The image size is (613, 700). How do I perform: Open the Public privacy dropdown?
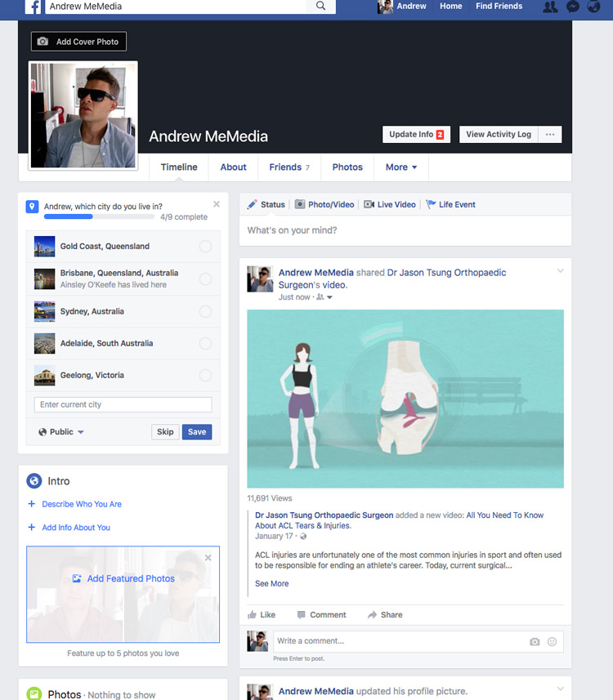click(x=61, y=432)
